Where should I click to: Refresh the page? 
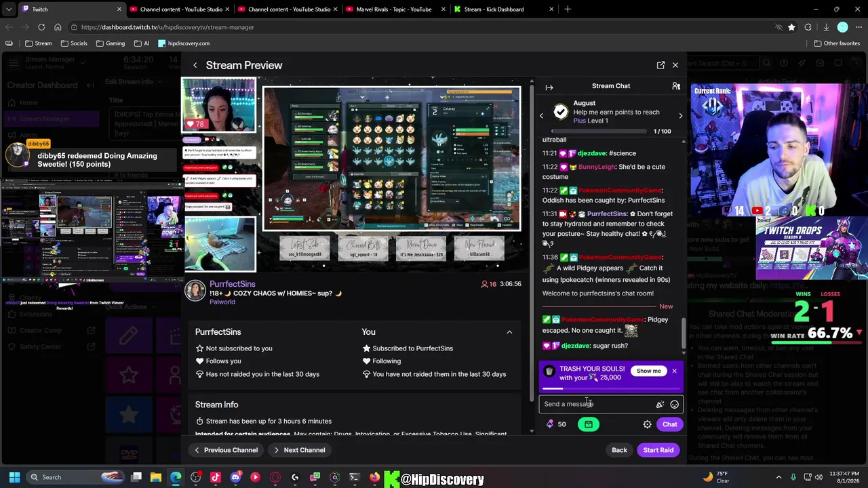pos(41,27)
